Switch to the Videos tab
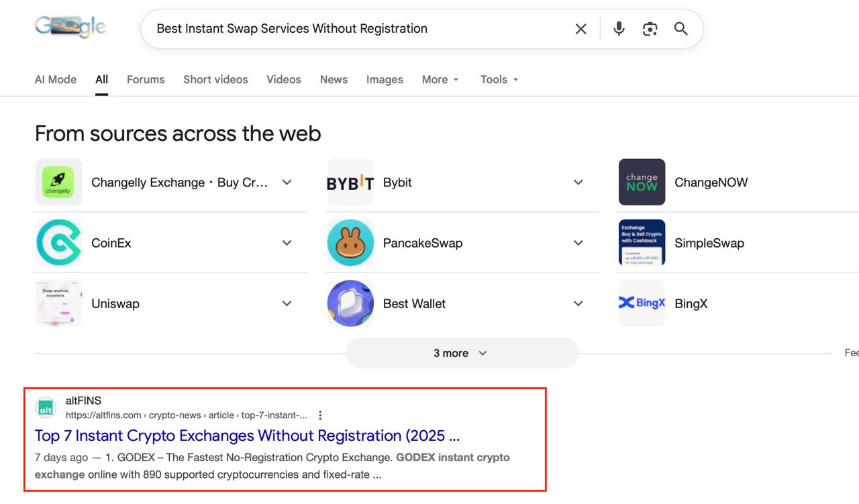Viewport: 859px width, 504px height. coord(284,79)
